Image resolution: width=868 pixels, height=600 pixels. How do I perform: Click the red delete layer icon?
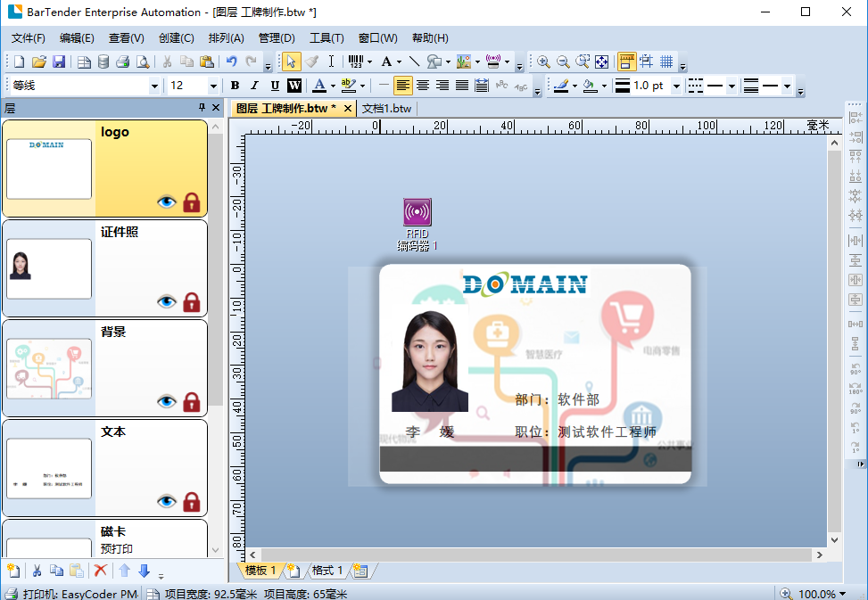coord(101,571)
